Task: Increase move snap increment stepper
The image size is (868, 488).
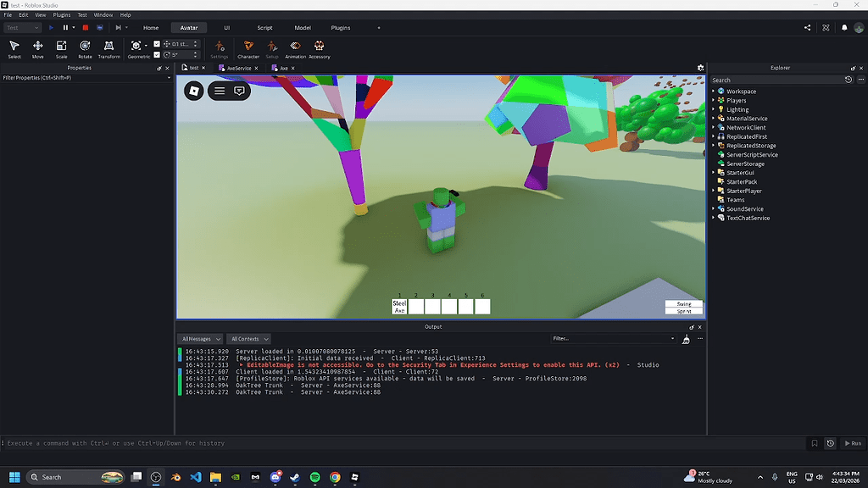Action: click(195, 42)
